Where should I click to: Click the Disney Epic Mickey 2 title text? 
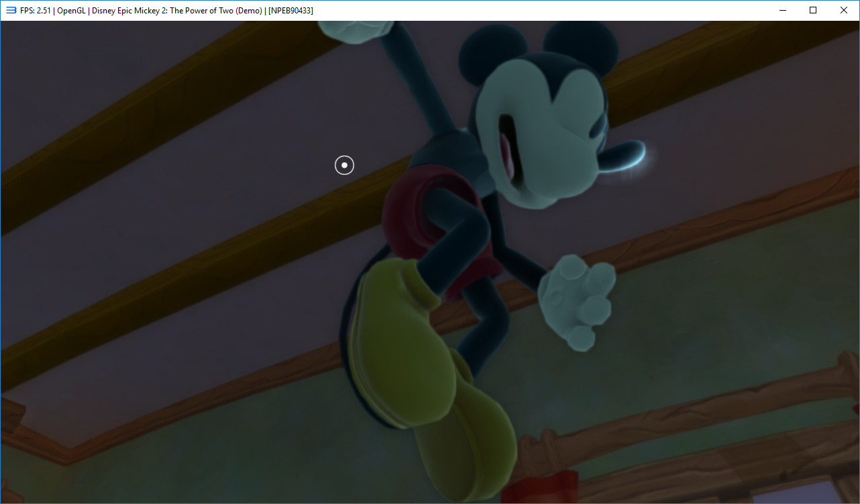click(176, 11)
